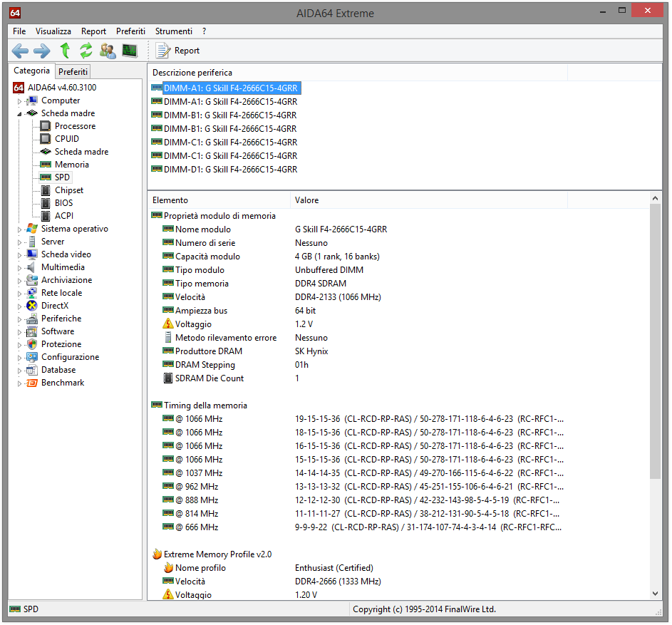The height and width of the screenshot is (625, 672).
Task: Open the BIOS tree item
Action: click(64, 203)
